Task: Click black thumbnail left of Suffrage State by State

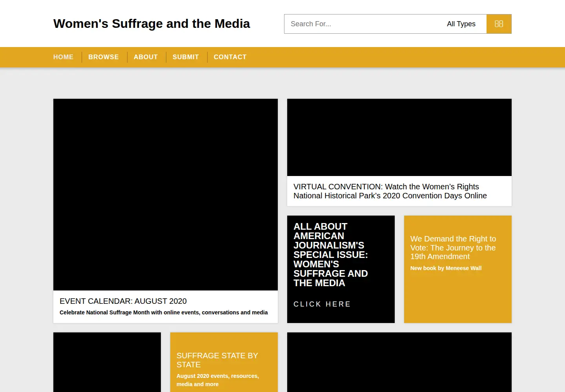Action: [x=107, y=362]
